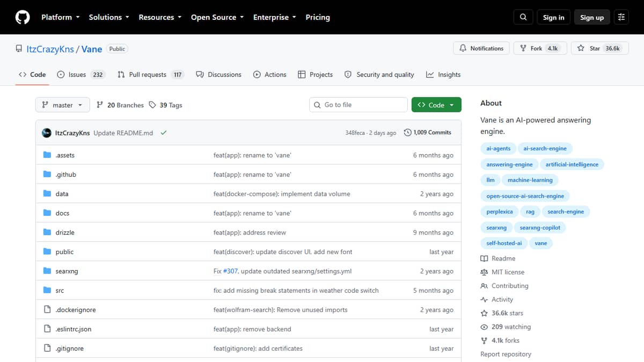Switch to the Discussions tab
The width and height of the screenshot is (644, 362).
218,75
